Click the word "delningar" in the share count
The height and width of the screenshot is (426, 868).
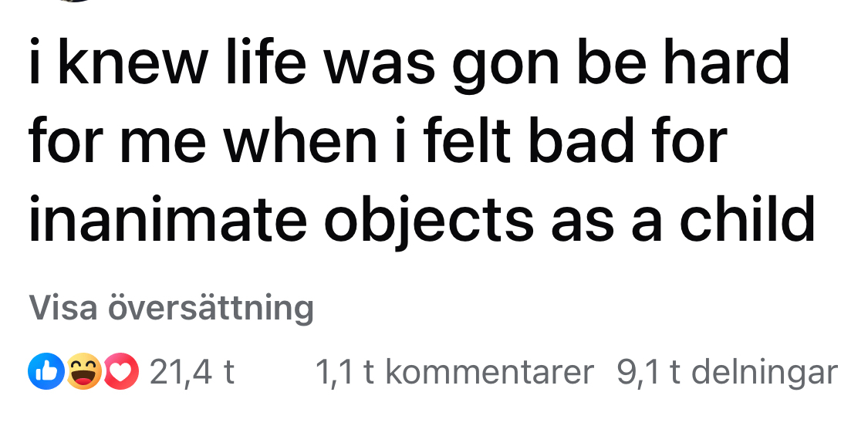tap(764, 372)
